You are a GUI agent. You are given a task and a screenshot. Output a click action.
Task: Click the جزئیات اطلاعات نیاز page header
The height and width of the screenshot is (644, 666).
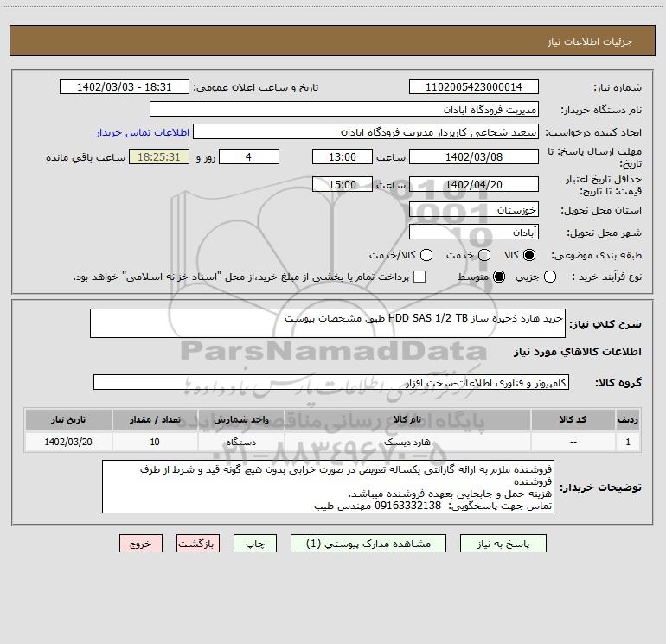coord(589,41)
